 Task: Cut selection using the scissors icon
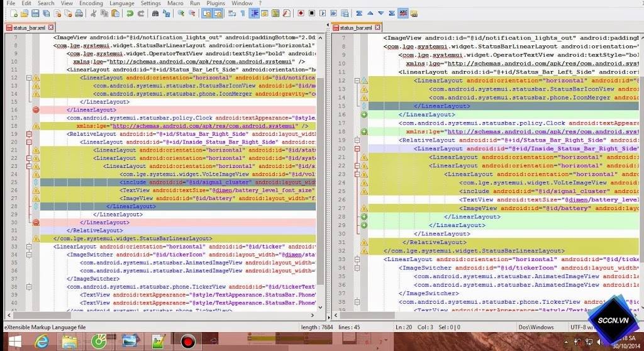[94, 14]
